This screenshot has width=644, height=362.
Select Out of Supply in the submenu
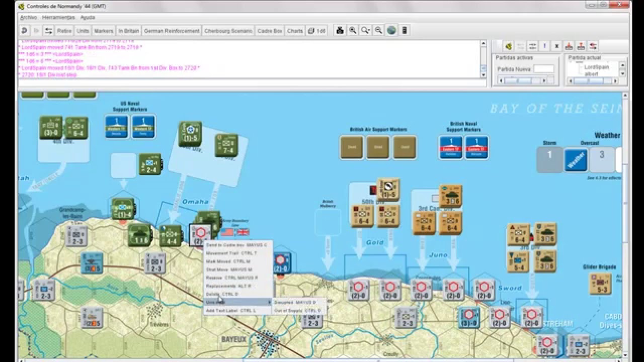point(298,310)
